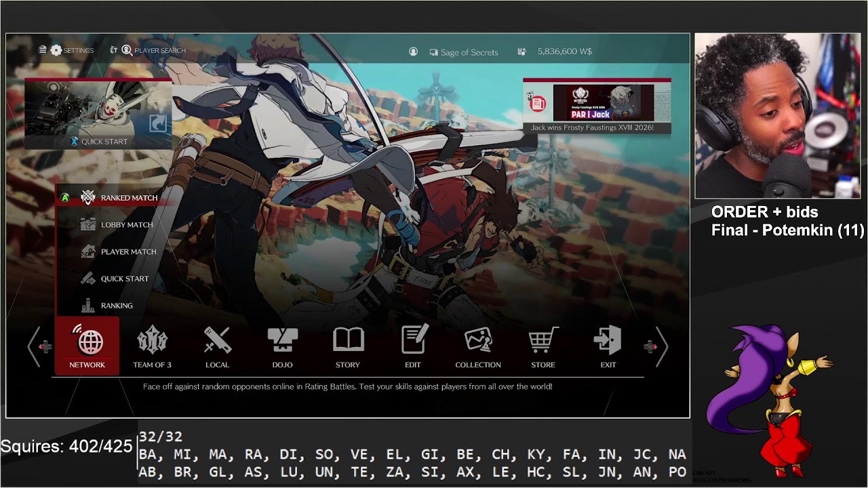Screen dimensions: 868x488
Task: Go to the previous menu category arrow
Action: coord(34,346)
